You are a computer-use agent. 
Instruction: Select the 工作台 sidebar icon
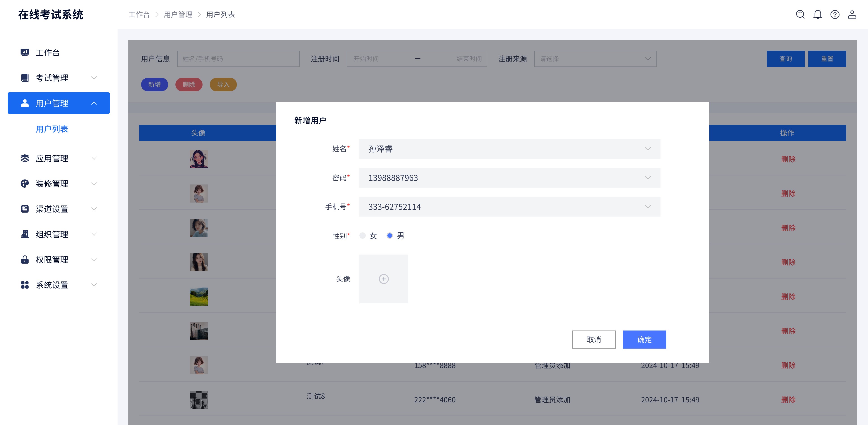(25, 53)
